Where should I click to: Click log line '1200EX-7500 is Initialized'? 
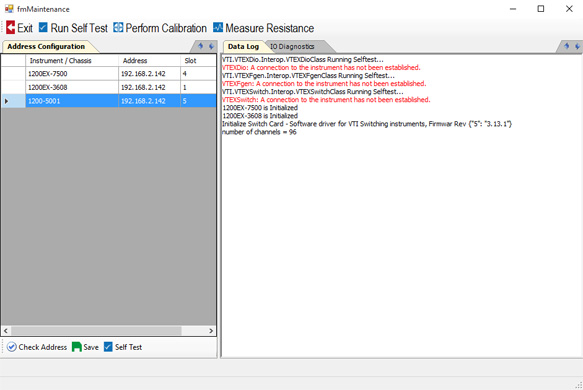pos(260,108)
